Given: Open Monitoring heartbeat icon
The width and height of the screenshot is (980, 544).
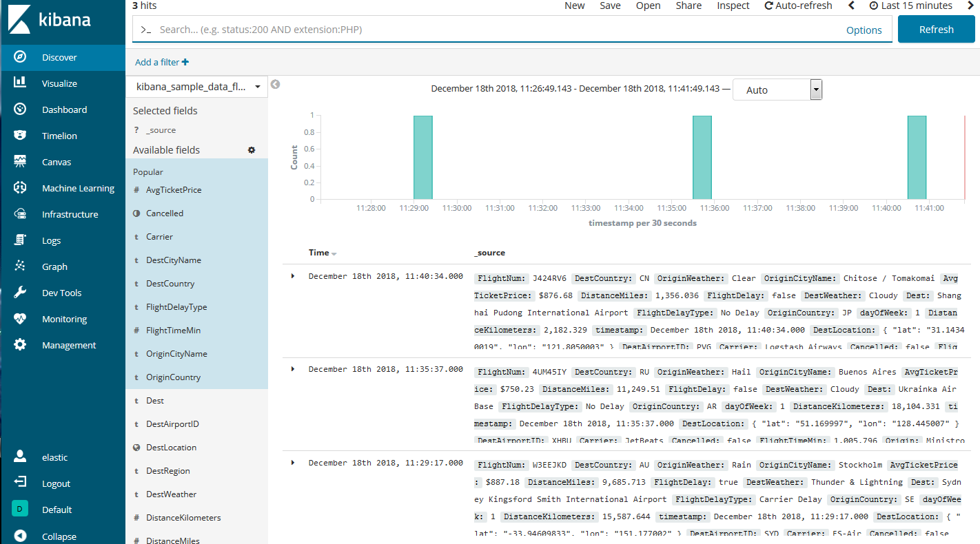Looking at the screenshot, I should (x=20, y=319).
